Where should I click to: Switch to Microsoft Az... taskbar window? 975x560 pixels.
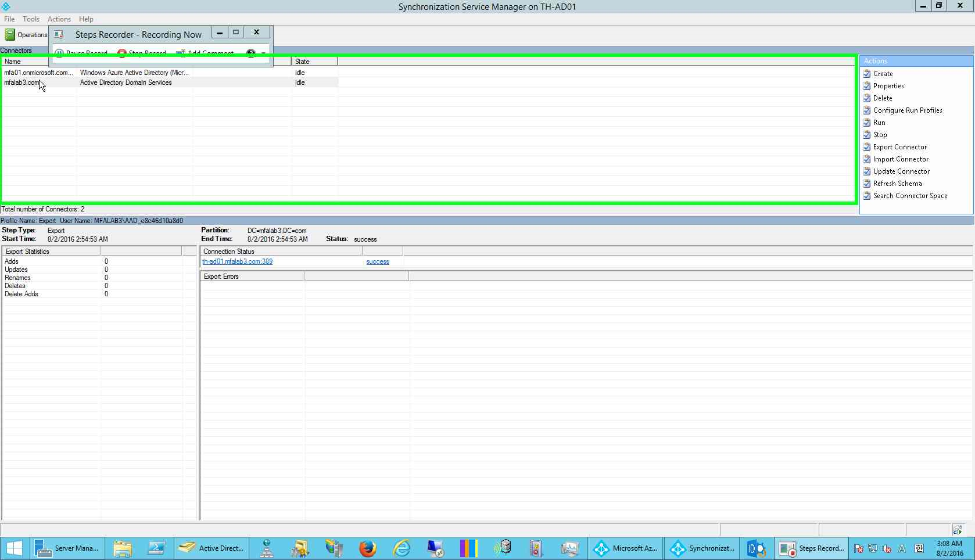click(625, 548)
